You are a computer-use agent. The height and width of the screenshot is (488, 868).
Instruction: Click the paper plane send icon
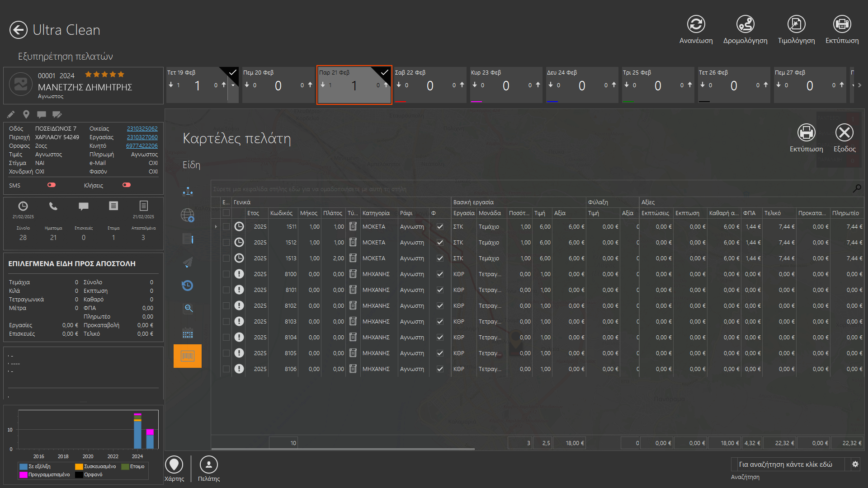tap(188, 262)
